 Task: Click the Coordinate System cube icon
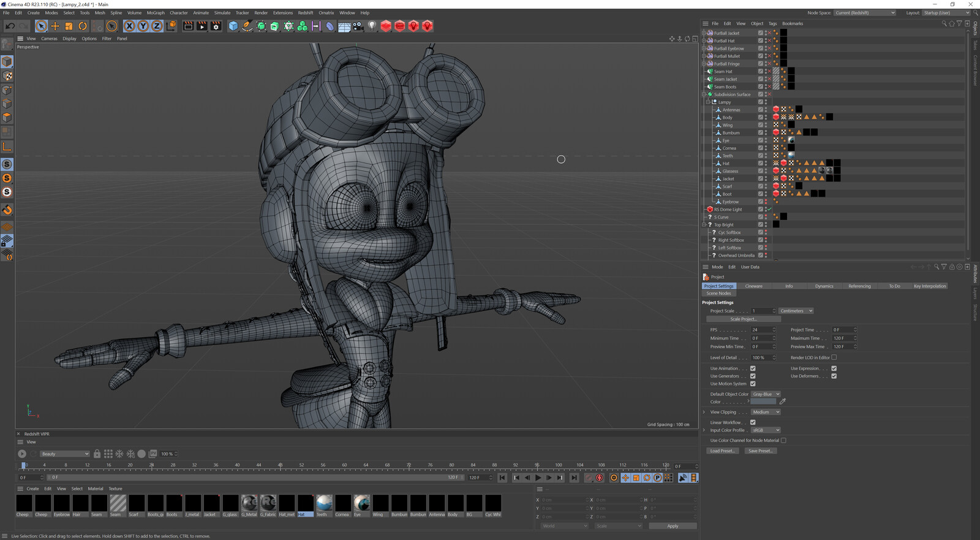point(171,26)
